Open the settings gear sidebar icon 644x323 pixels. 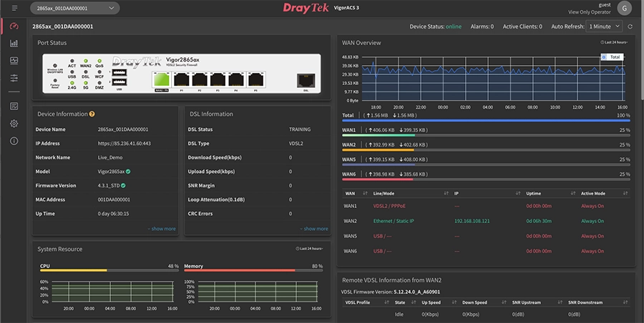(14, 124)
